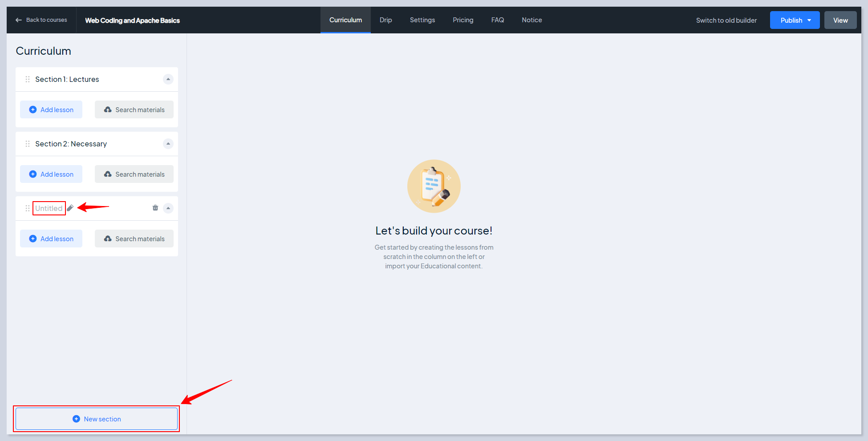Screen dimensions: 868x441
Task: Click Switch to old builder link
Action: pyautogui.click(x=726, y=20)
